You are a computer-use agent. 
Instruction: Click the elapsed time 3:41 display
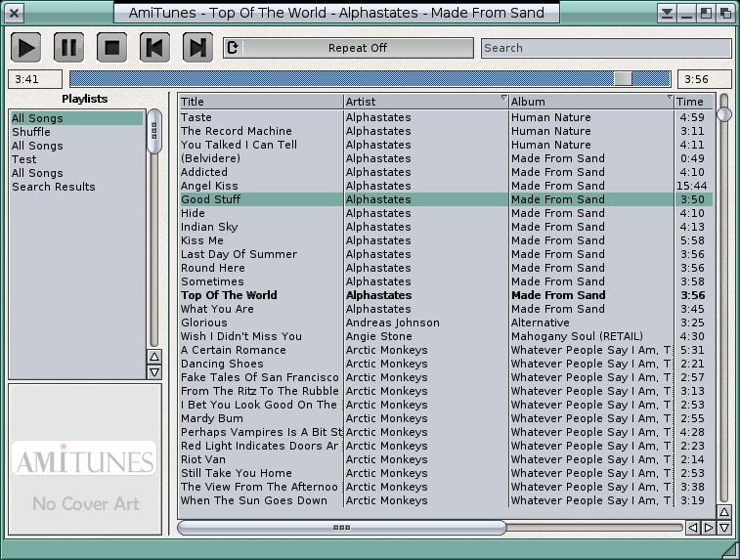(35, 79)
